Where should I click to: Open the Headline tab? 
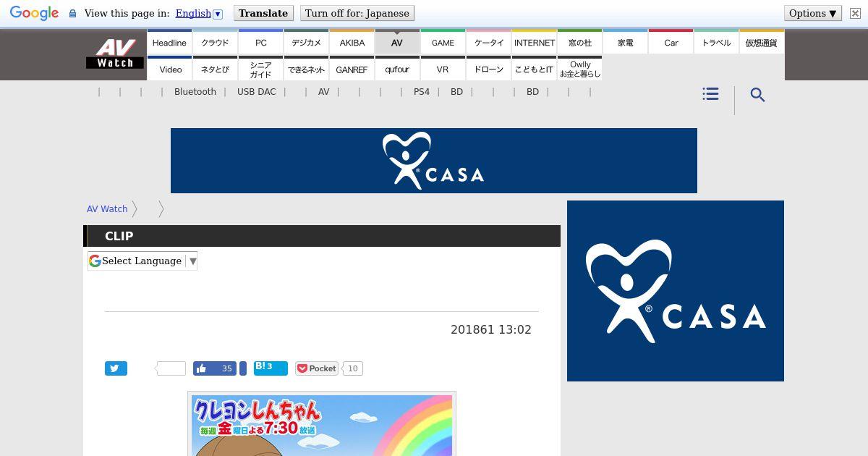click(169, 42)
